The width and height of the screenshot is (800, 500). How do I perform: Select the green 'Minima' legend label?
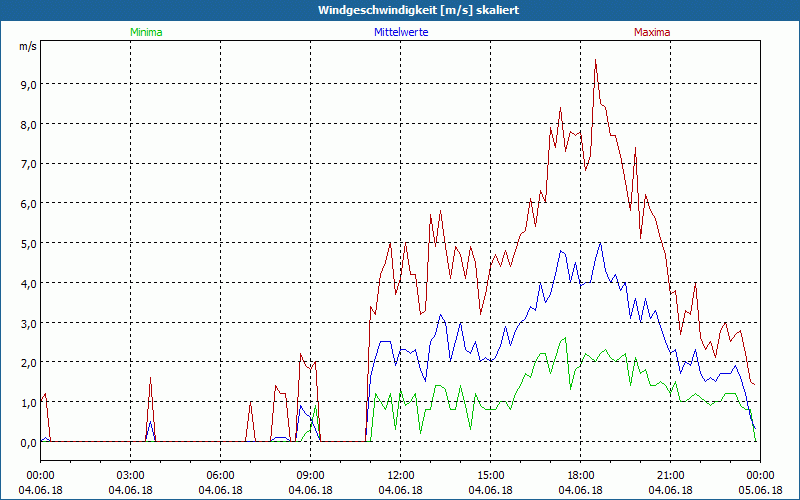coord(146,32)
